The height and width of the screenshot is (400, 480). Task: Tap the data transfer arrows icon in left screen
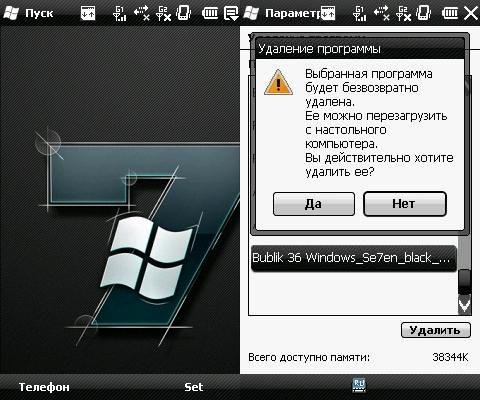(141, 13)
